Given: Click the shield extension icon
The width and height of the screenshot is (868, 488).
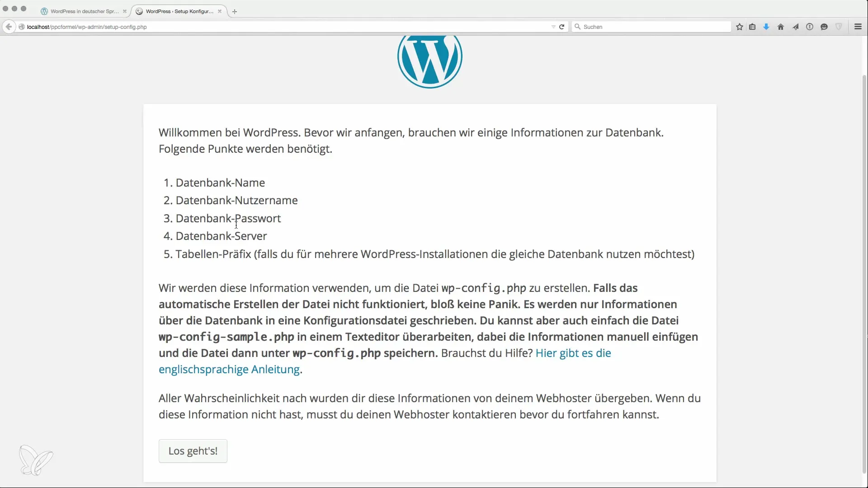Looking at the screenshot, I should tap(839, 27).
